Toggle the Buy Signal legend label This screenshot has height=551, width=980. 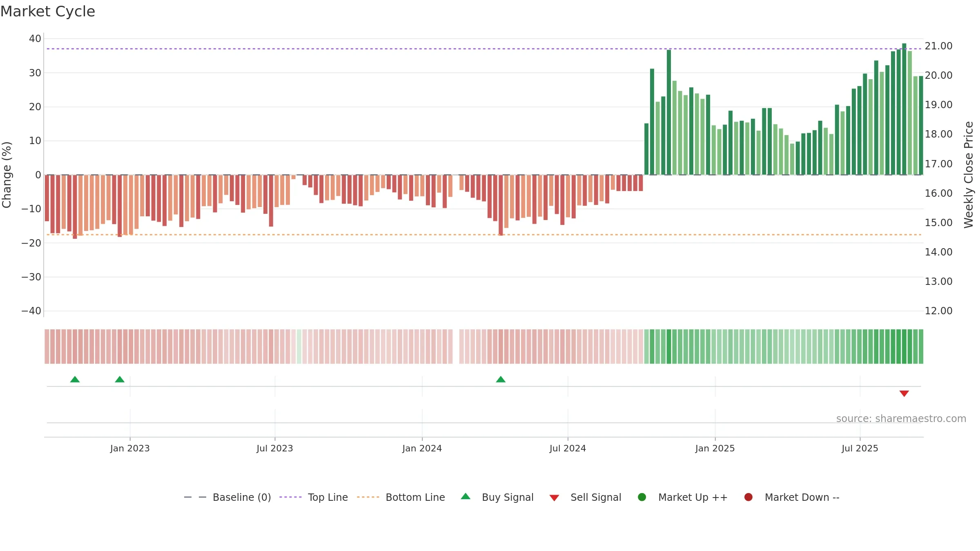[508, 498]
